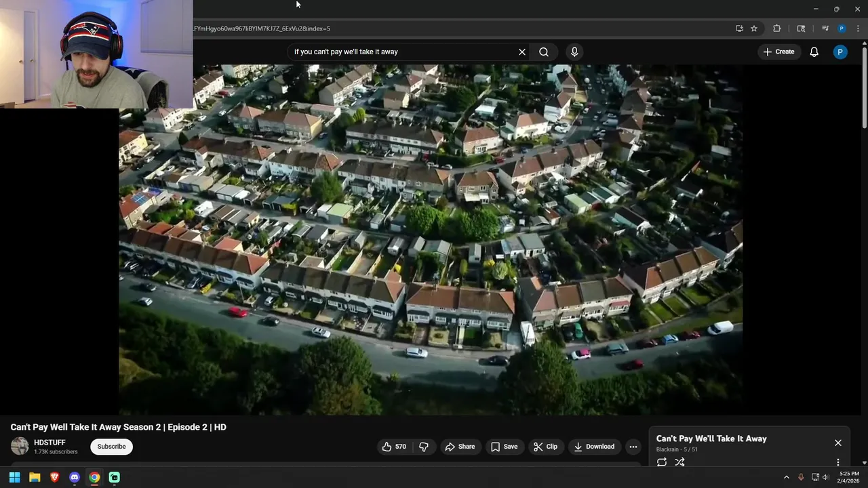
Task: Open the tab search icon in toolbar
Action: tap(801, 28)
